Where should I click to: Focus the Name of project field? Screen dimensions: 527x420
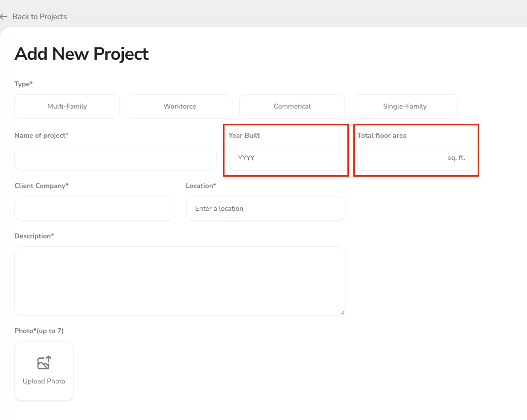pos(115,158)
